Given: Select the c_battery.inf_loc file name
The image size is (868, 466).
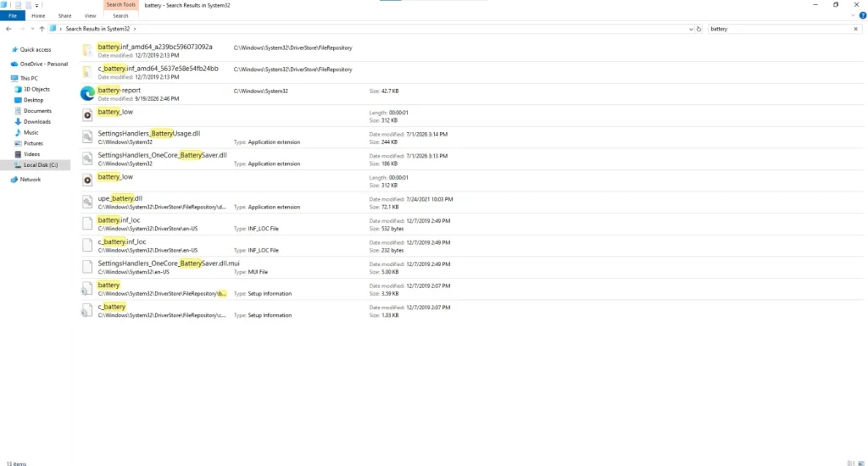Looking at the screenshot, I should click(x=122, y=241).
